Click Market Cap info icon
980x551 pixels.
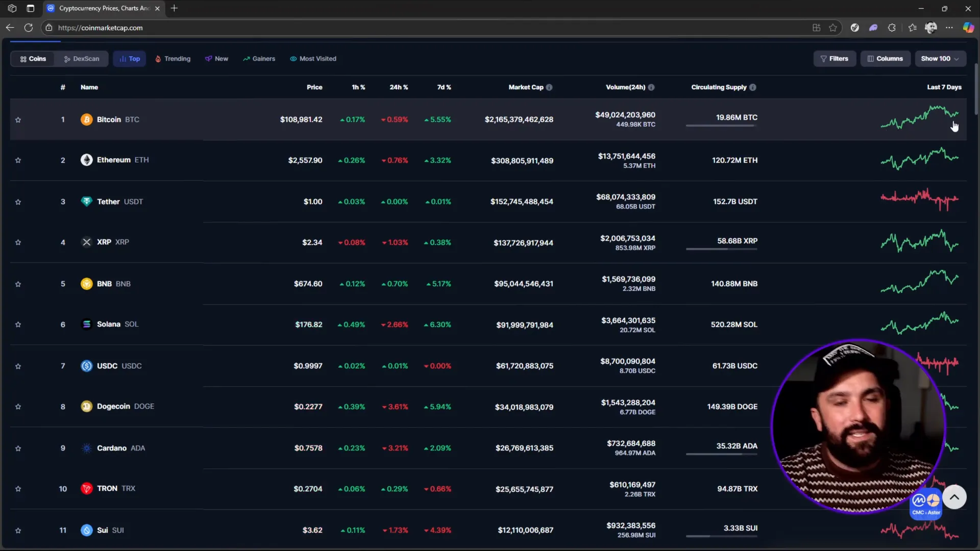coord(549,87)
